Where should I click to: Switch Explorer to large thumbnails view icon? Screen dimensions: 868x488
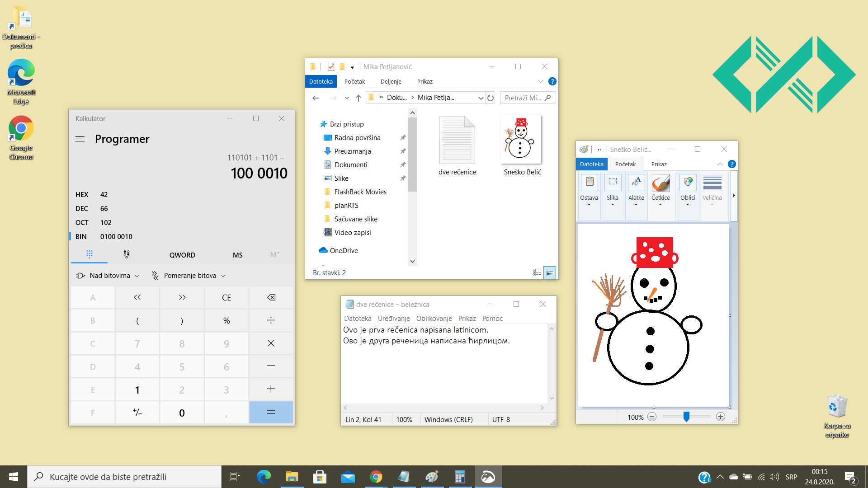[550, 272]
